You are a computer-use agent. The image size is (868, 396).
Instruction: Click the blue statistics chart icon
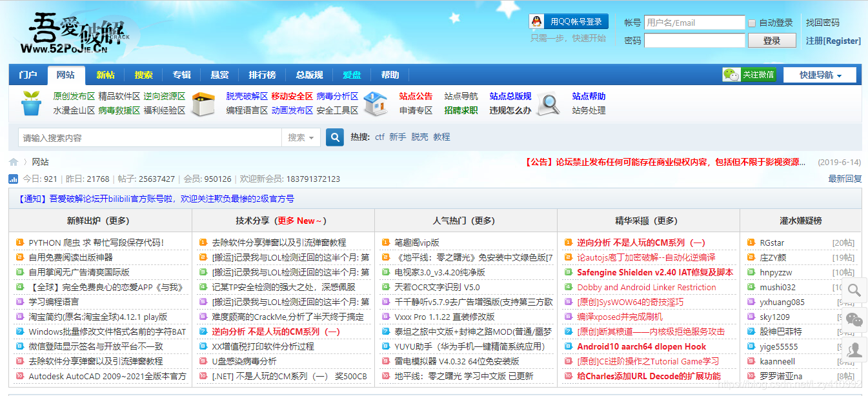pyautogui.click(x=14, y=179)
